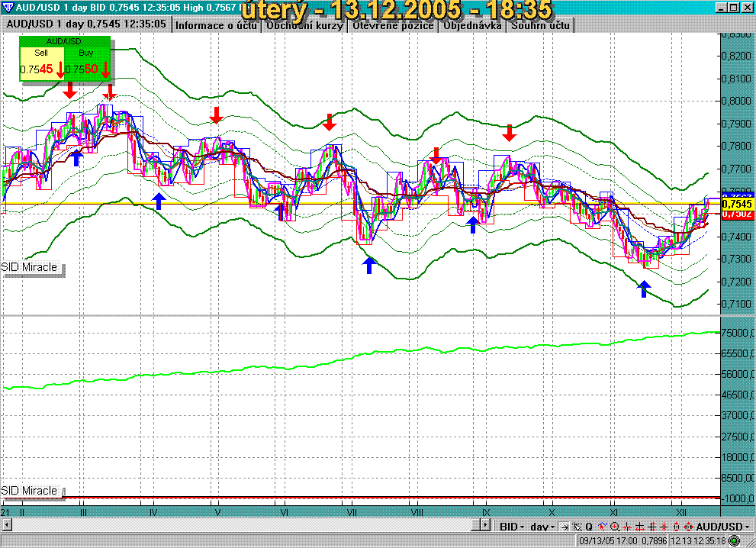The image size is (756, 548).
Task: Click the vertical expand chart icon
Action: coord(652,527)
